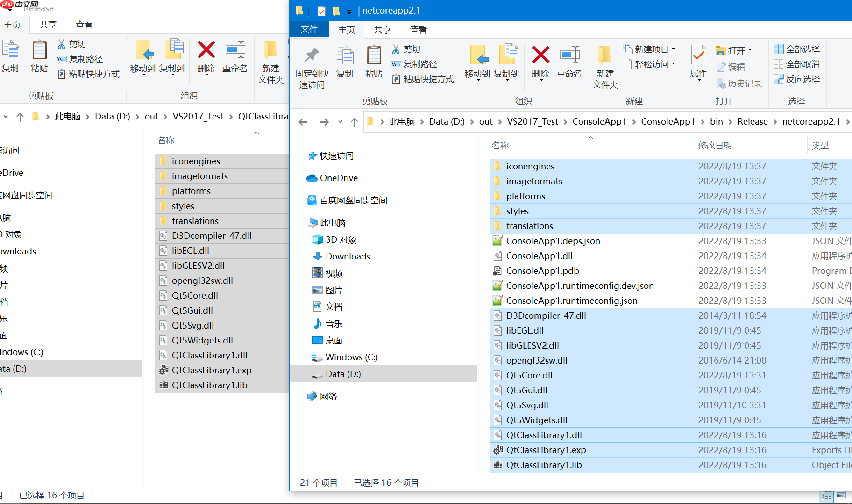
Task: Invert selection in netcoreapp2.1 ribbon
Action: pyautogui.click(x=797, y=79)
